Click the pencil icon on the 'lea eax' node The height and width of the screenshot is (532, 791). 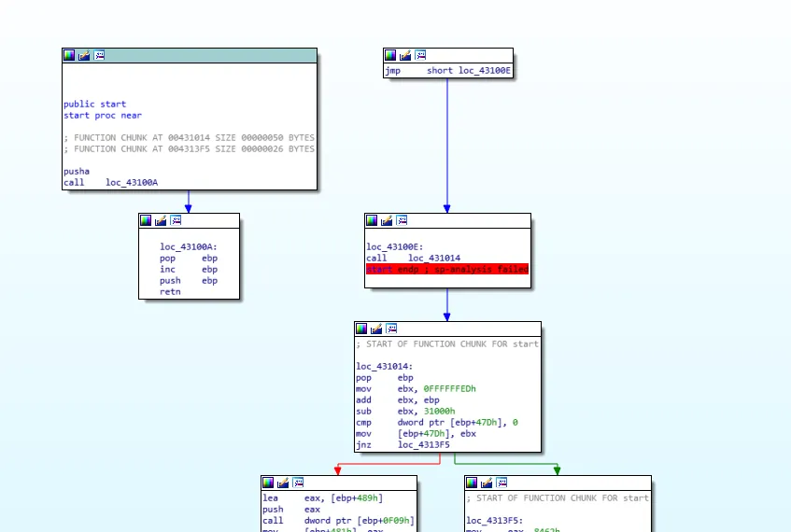click(283, 483)
